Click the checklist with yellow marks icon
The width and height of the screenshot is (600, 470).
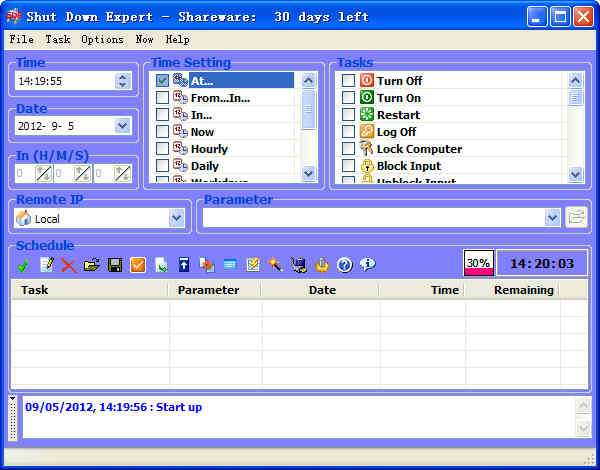(x=253, y=265)
